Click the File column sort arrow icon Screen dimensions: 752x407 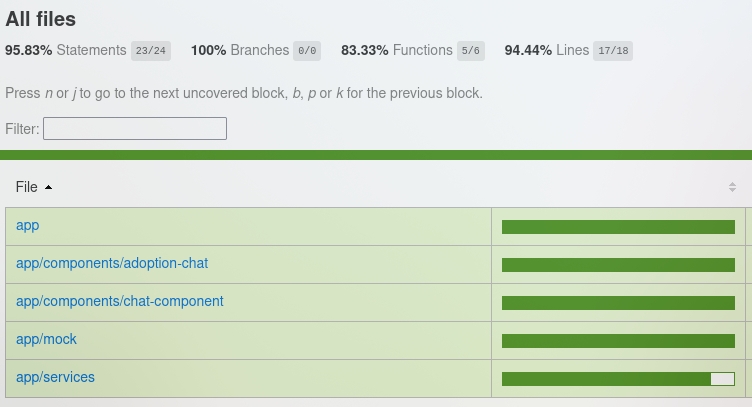point(49,187)
